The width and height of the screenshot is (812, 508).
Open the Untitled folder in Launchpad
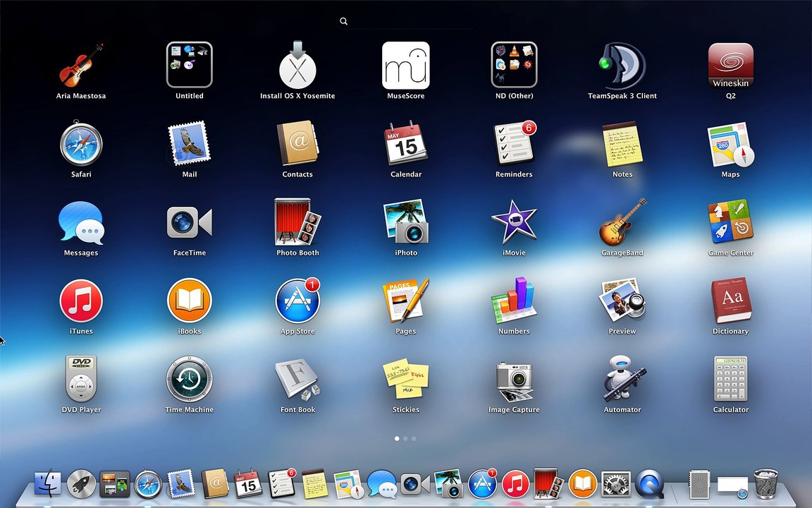tap(190, 65)
